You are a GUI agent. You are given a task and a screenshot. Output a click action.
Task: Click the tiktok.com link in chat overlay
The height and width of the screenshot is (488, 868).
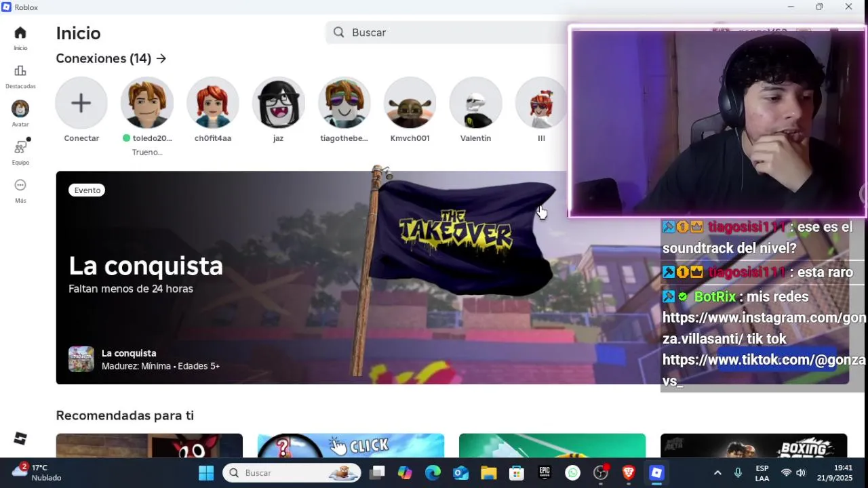(x=764, y=370)
